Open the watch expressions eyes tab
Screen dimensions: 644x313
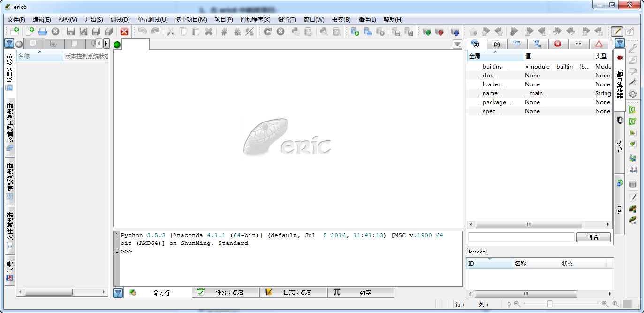[x=578, y=44]
